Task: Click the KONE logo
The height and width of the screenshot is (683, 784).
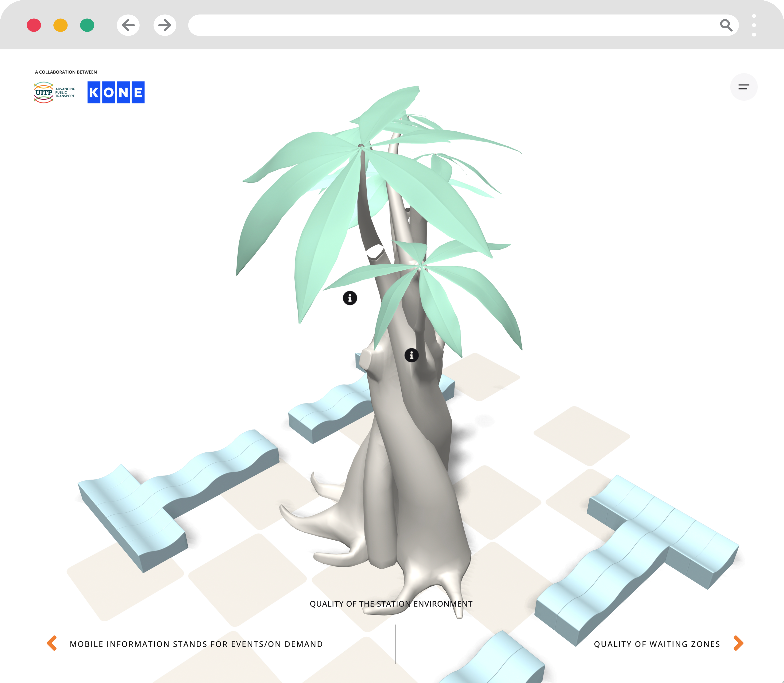Action: pos(116,92)
